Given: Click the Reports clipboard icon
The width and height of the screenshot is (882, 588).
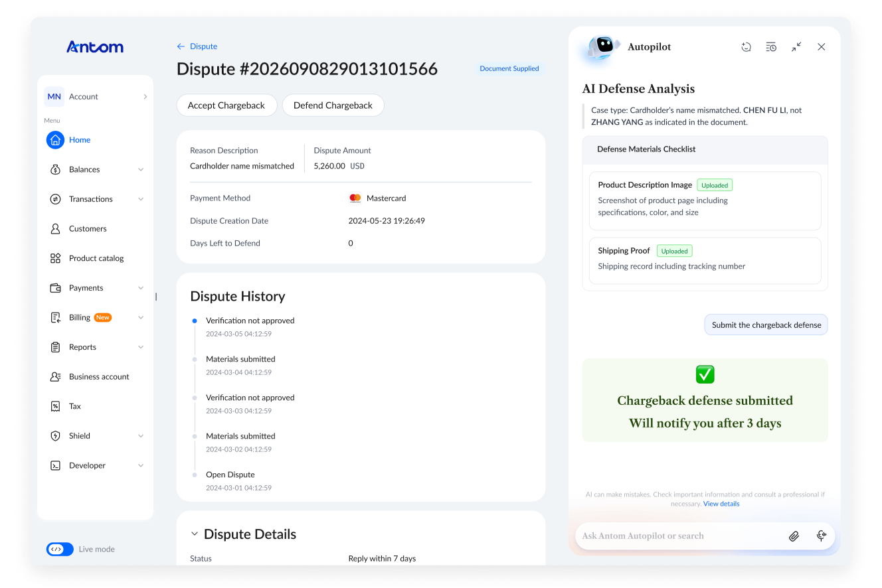Looking at the screenshot, I should pyautogui.click(x=56, y=347).
